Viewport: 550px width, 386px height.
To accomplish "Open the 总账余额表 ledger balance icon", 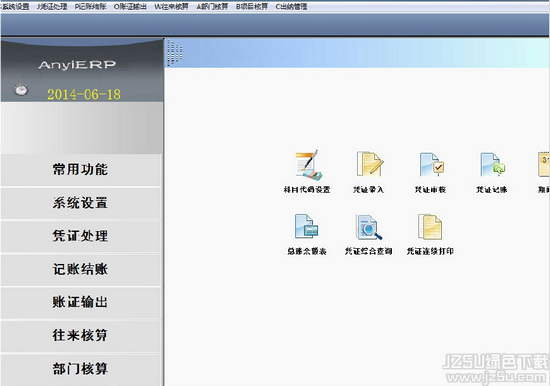I will click(307, 227).
